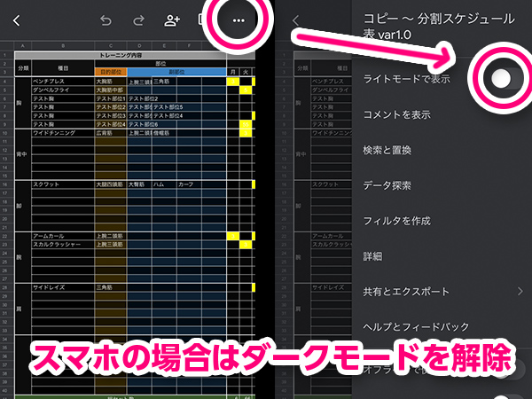Tap the back arrow left of the undo icon
532x399 pixels.
[17, 20]
